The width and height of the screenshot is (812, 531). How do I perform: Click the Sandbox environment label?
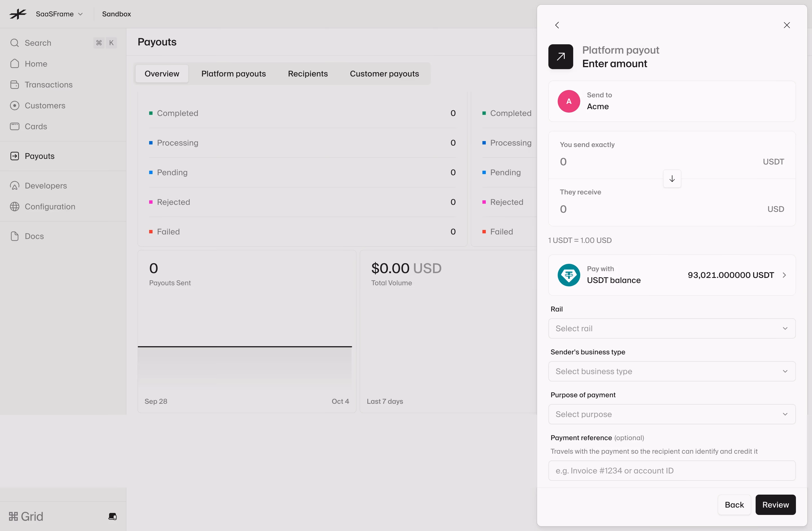pos(116,14)
